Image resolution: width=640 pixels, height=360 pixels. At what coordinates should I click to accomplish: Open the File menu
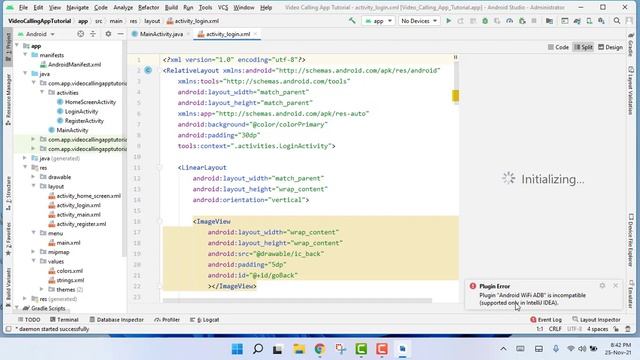23,7
